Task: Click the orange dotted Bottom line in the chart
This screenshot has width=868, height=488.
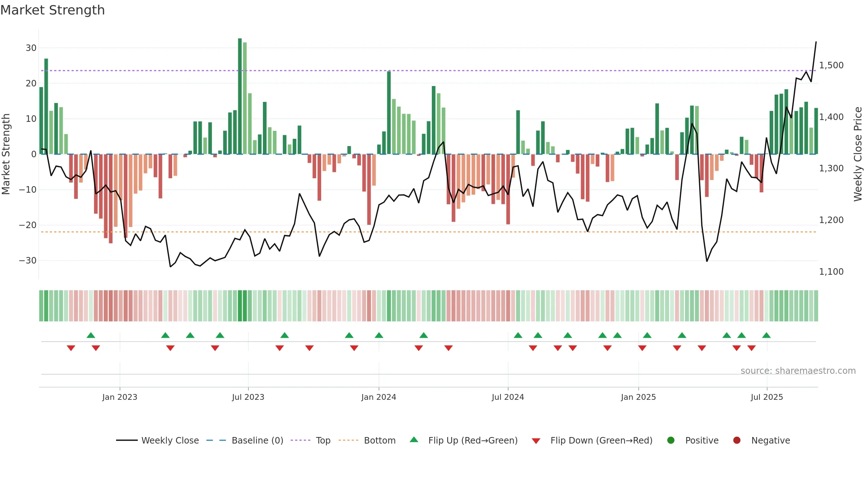Action: [x=429, y=232]
